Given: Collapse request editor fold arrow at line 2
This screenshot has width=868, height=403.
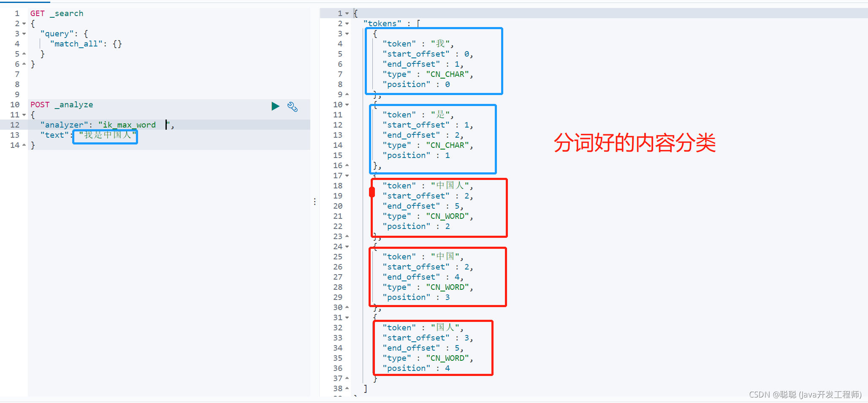Looking at the screenshot, I should (x=24, y=24).
